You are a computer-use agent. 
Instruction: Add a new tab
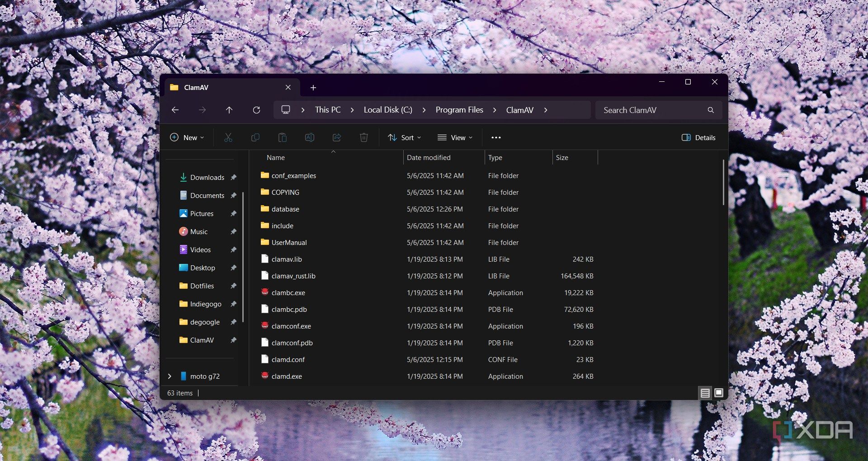pos(313,88)
